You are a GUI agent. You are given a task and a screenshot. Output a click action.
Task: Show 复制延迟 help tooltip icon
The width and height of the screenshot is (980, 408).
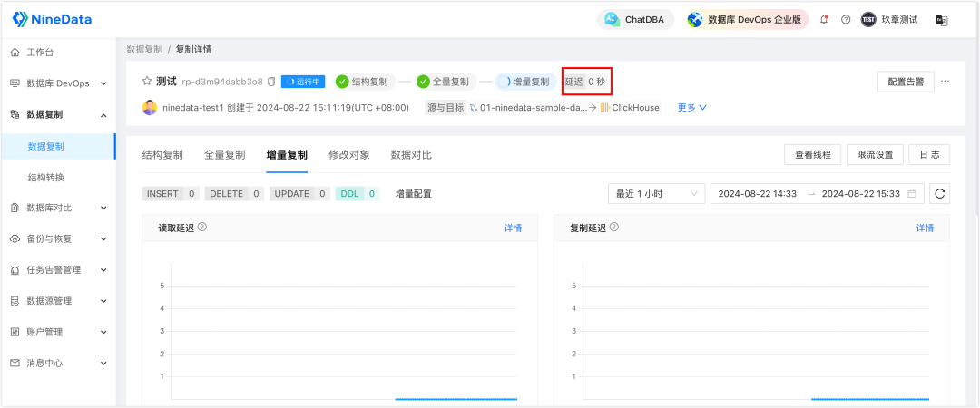[613, 228]
